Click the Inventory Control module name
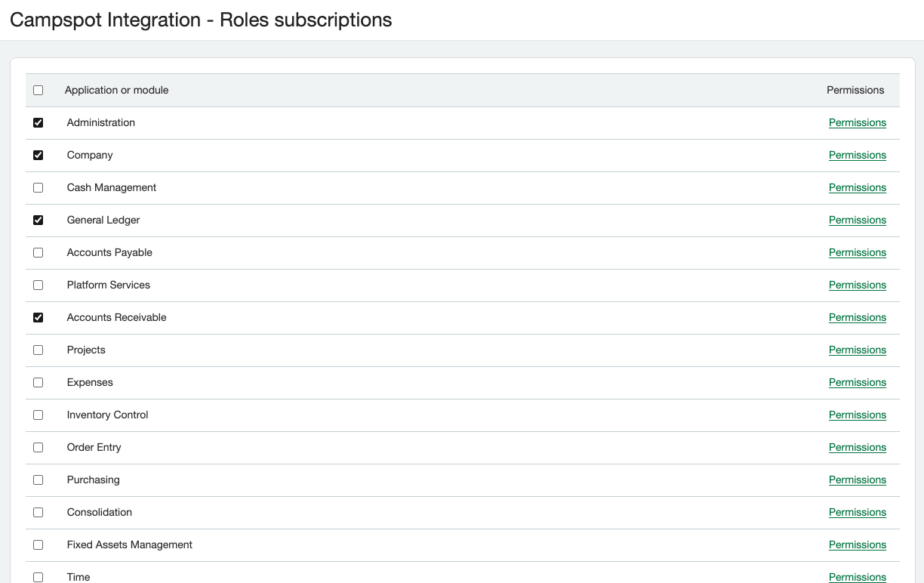This screenshot has height=583, width=924. tap(108, 415)
